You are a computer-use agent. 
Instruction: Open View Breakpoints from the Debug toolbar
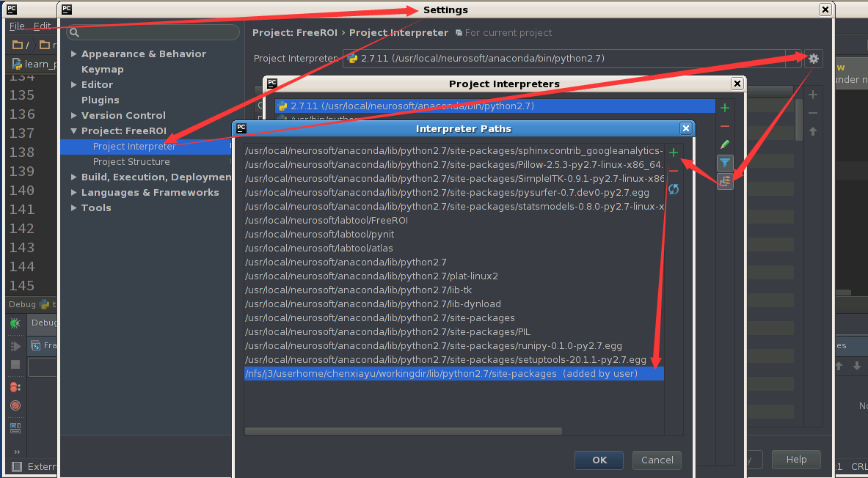(x=15, y=386)
